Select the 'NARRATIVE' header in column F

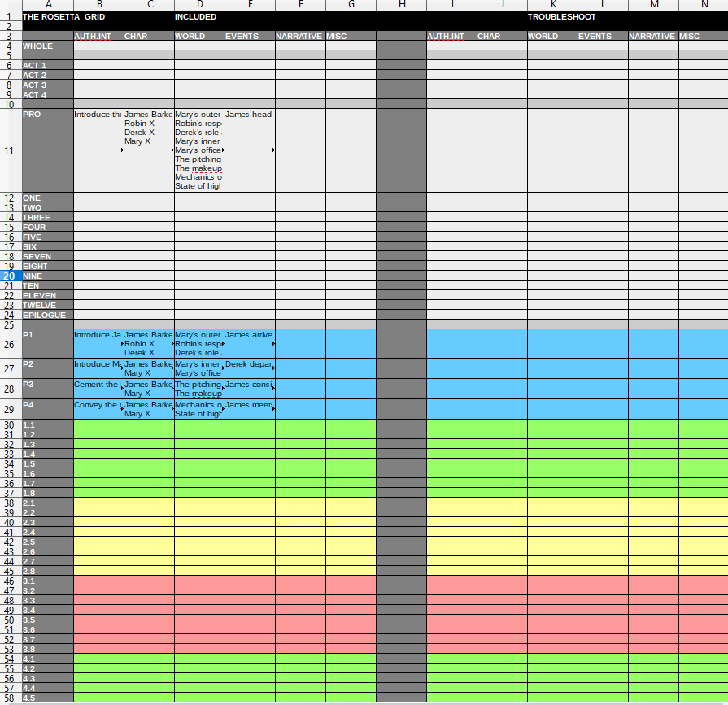tap(301, 36)
